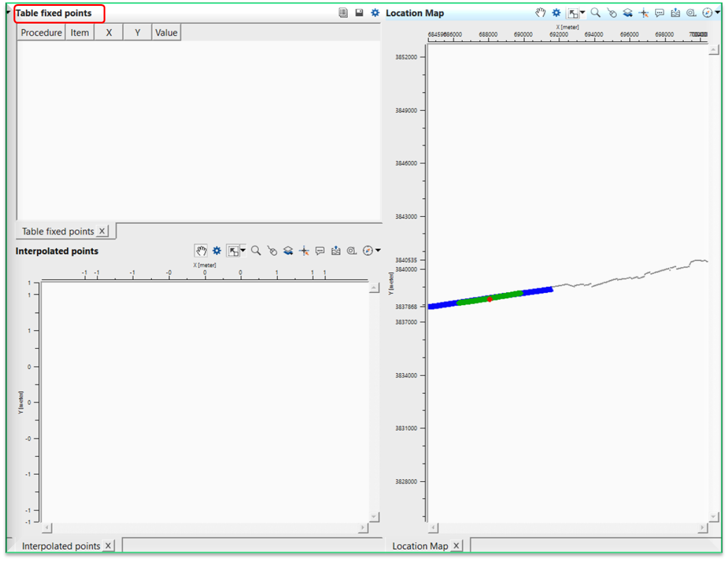The image size is (728, 561).
Task: Toggle pan mode in the Interpolated points view
Action: [x=201, y=251]
